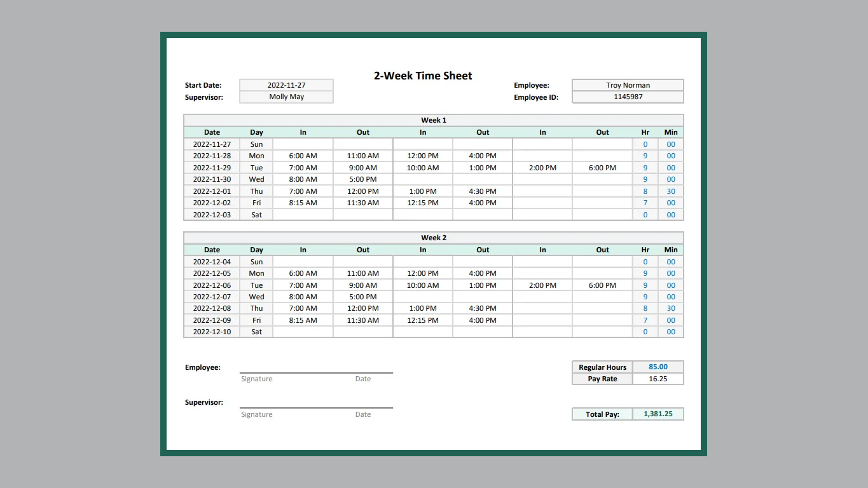This screenshot has width=868, height=488.
Task: Select Week 1 Wednesday Out cell 5:00 PM
Action: [x=362, y=179]
